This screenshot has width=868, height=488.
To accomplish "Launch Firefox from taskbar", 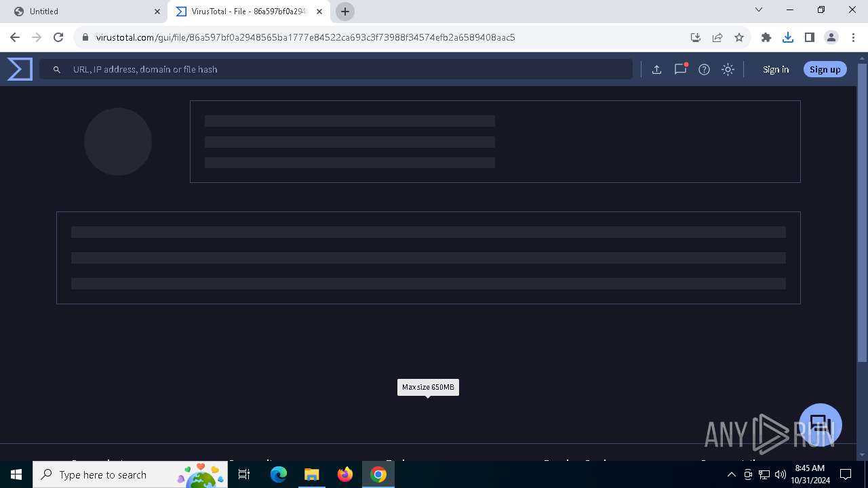I will click(345, 474).
